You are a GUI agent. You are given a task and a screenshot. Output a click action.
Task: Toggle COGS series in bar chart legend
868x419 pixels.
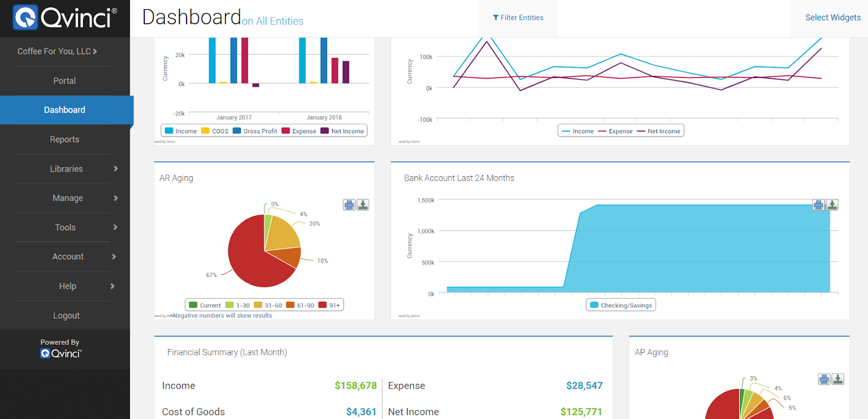click(x=215, y=131)
